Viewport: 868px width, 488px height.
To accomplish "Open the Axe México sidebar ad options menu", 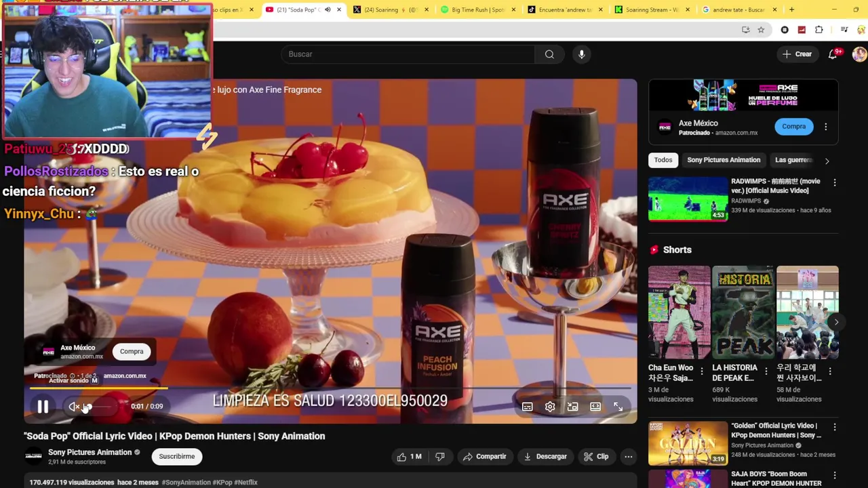I will click(x=825, y=127).
